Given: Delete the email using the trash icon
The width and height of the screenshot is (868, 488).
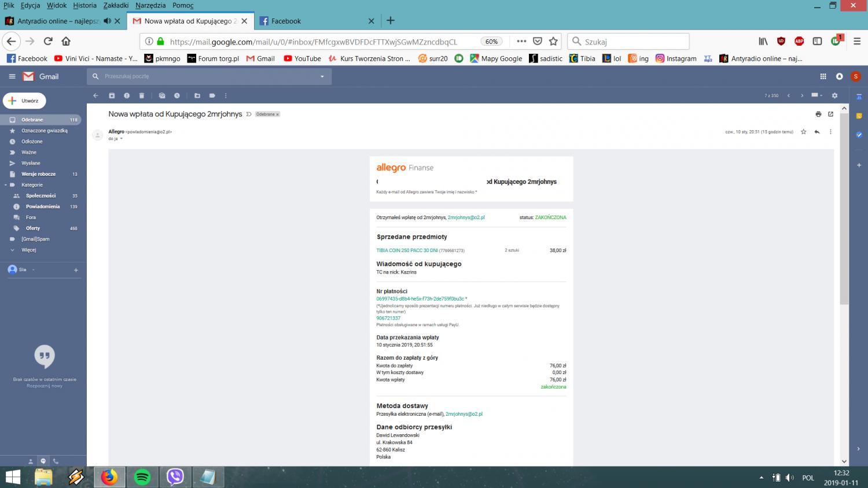Looking at the screenshot, I should coord(142,95).
